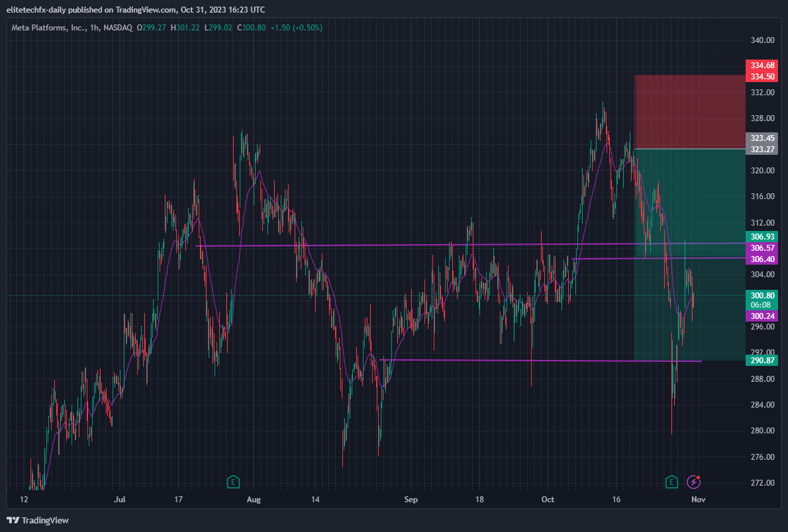Click the 'Aug' label on time axis

click(x=254, y=500)
